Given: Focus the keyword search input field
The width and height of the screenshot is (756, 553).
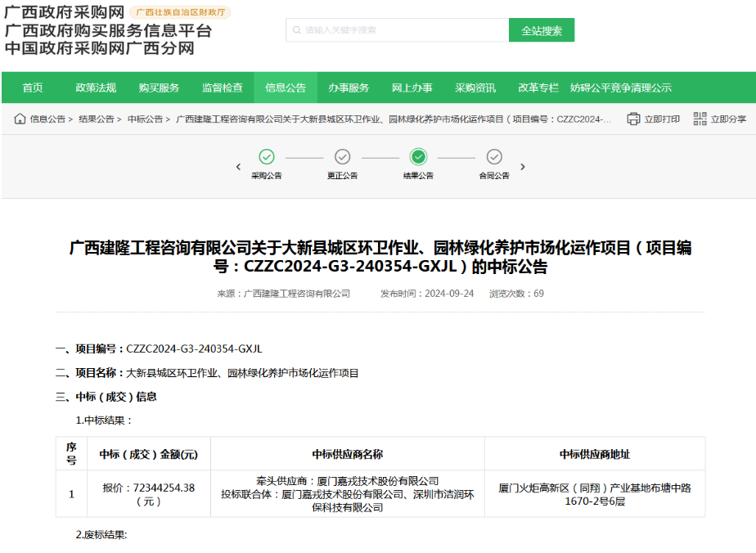Looking at the screenshot, I should pyautogui.click(x=398, y=30).
